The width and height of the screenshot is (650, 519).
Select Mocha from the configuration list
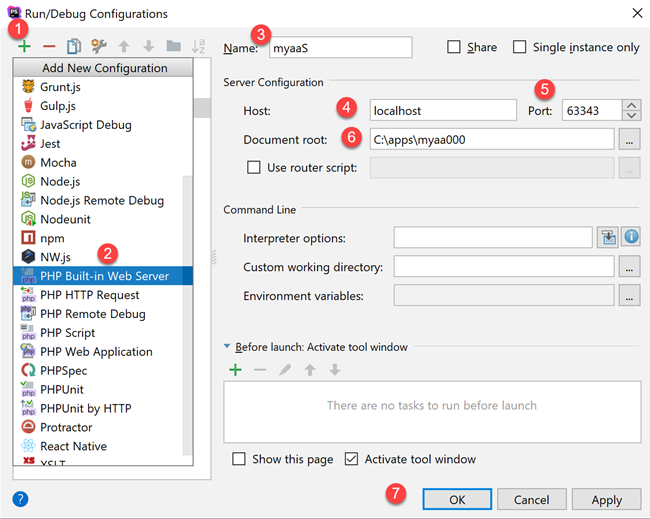point(103,162)
